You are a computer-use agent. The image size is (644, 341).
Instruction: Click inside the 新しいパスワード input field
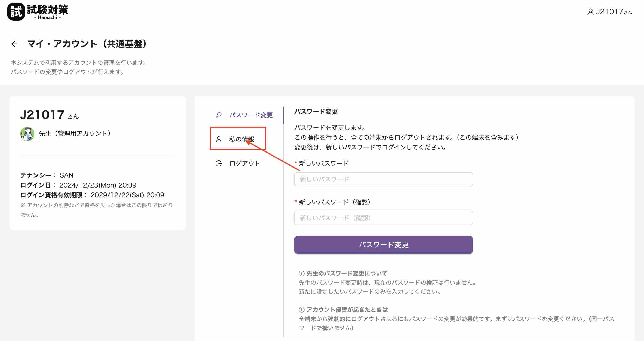(x=383, y=179)
